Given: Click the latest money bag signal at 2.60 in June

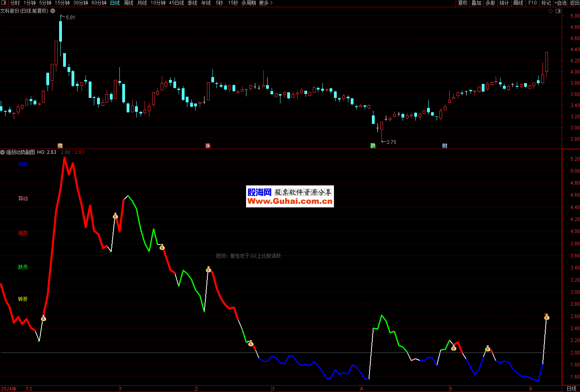Looking at the screenshot, I should 547,317.
